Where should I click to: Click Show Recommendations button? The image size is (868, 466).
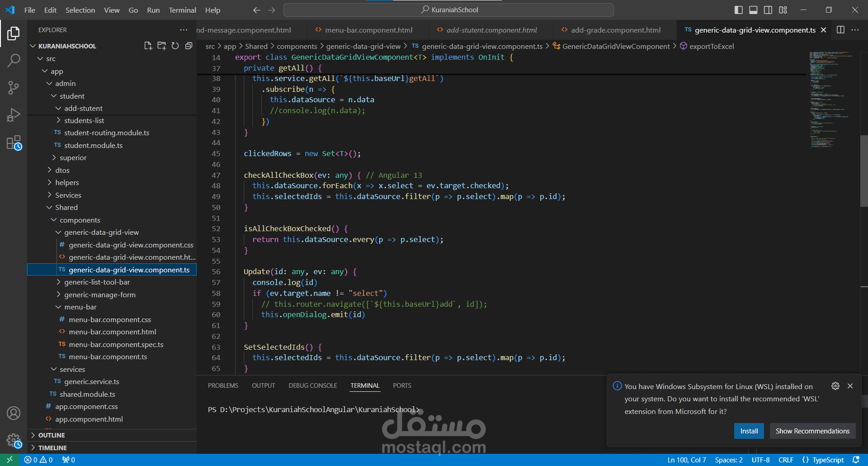tap(812, 431)
